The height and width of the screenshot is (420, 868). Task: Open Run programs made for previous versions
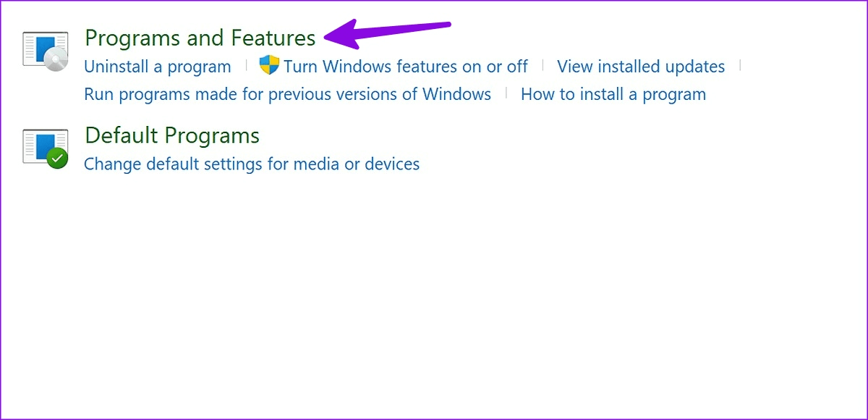pos(287,94)
